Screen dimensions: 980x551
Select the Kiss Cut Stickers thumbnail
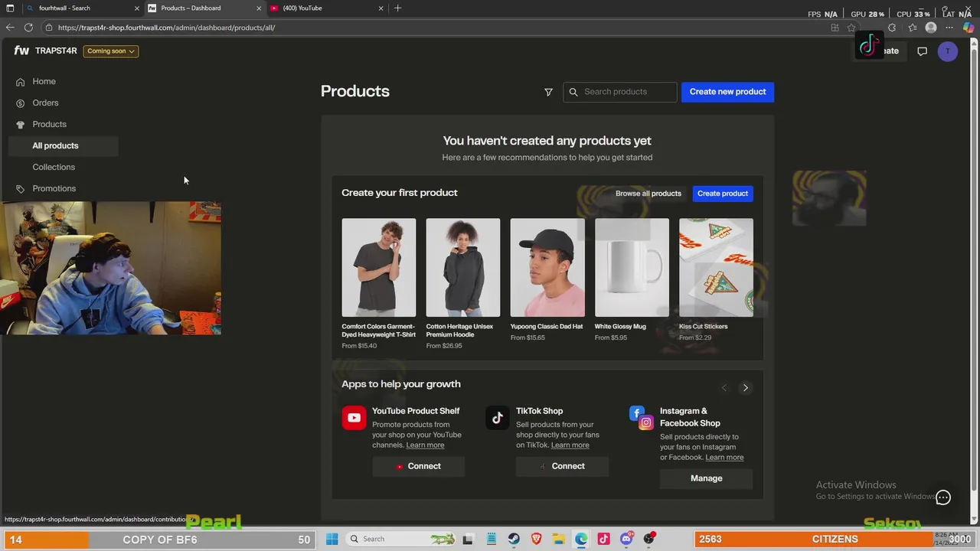point(716,268)
